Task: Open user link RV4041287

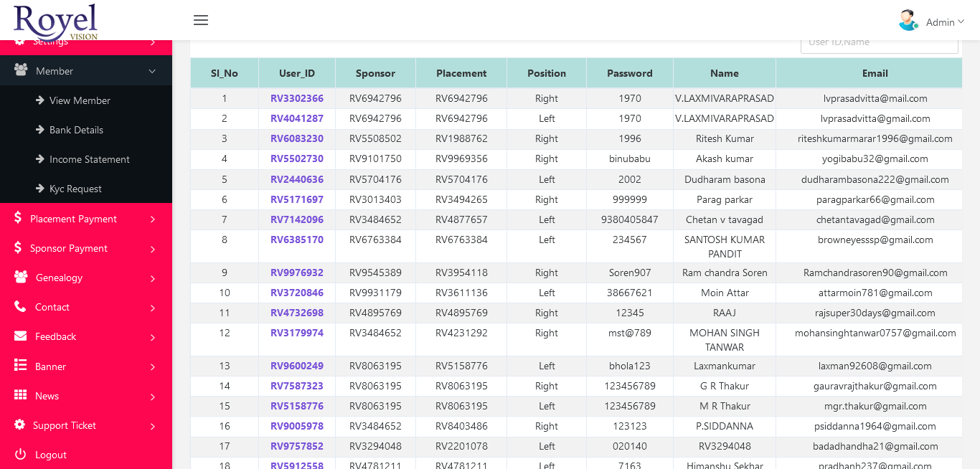Action: [297, 118]
